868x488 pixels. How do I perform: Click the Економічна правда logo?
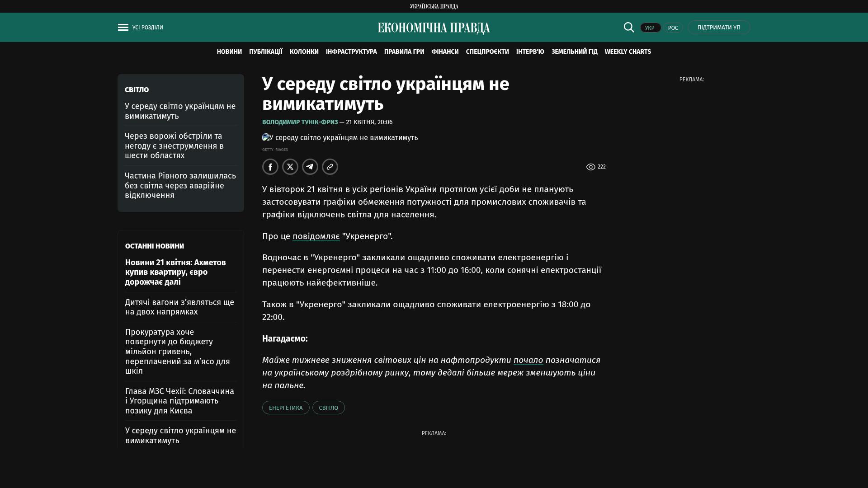pos(434,28)
